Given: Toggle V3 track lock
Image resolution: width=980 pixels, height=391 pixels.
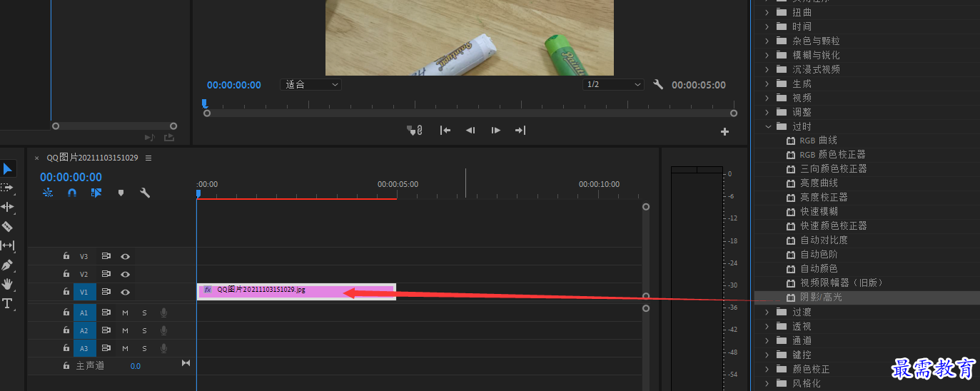Looking at the screenshot, I should 66,255.
